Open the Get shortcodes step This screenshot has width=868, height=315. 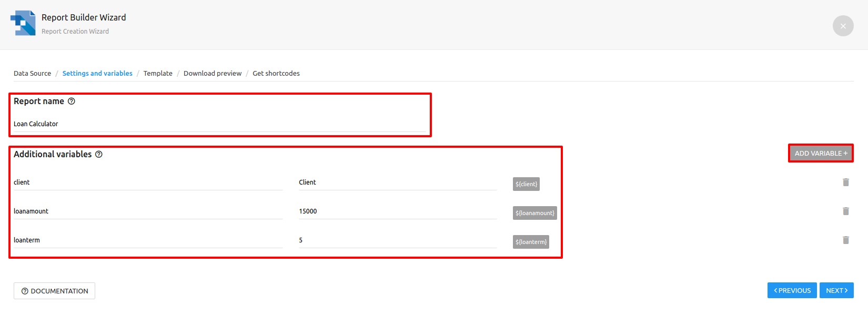276,73
